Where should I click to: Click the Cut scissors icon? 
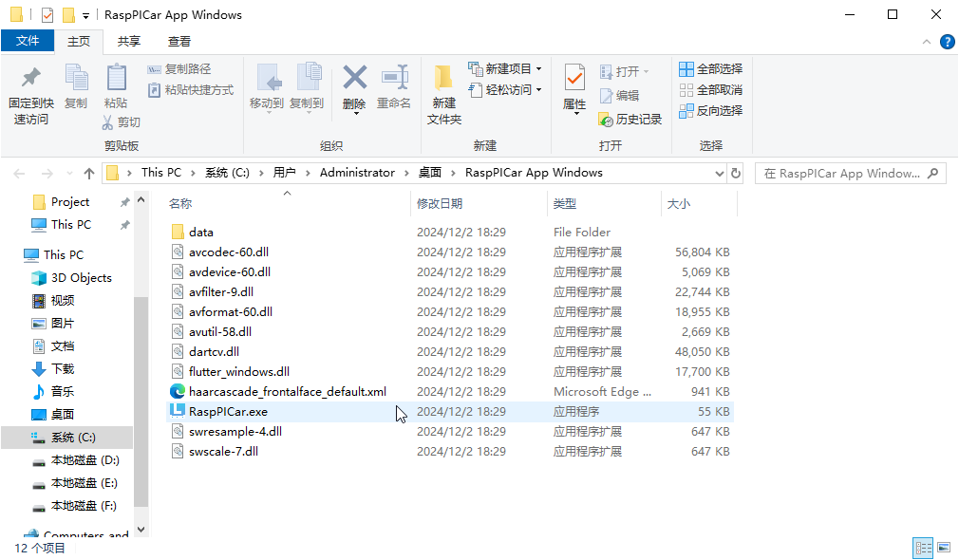click(107, 122)
